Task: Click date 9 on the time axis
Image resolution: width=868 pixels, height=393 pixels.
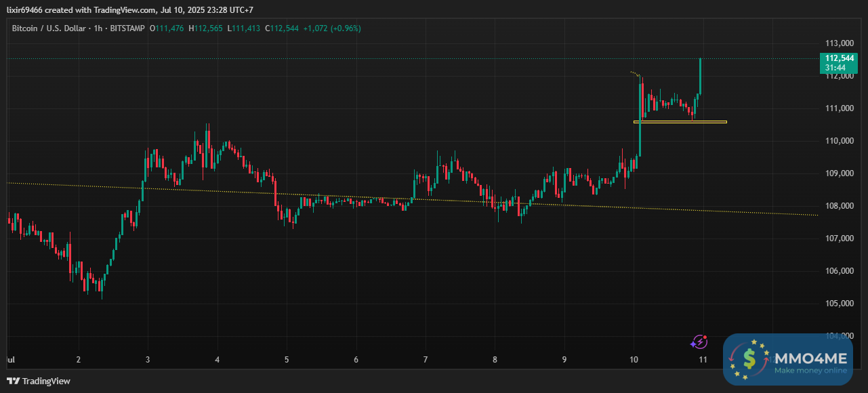Action: pyautogui.click(x=564, y=359)
